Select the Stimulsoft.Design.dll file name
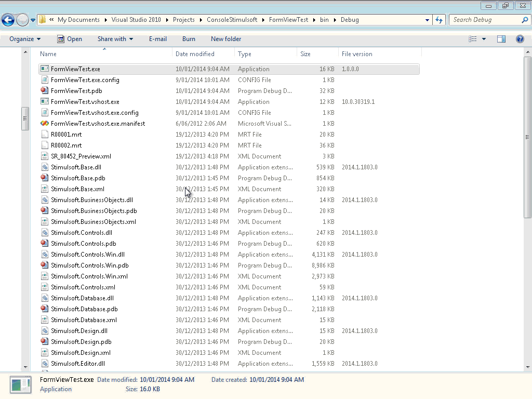Image resolution: width=532 pixels, height=399 pixels. [x=79, y=331]
